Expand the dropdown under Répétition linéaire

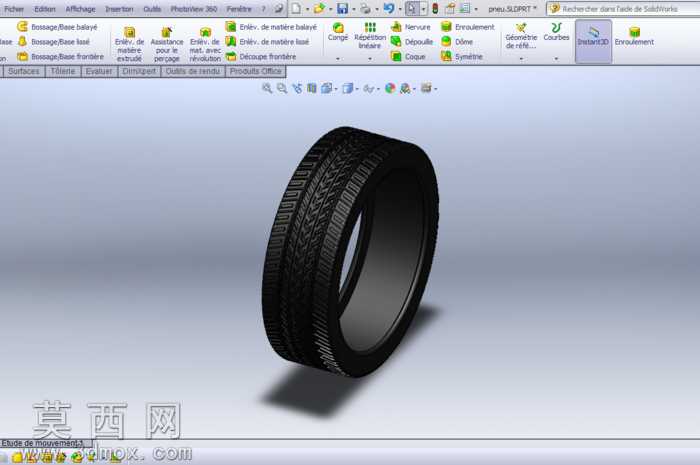tap(370, 58)
